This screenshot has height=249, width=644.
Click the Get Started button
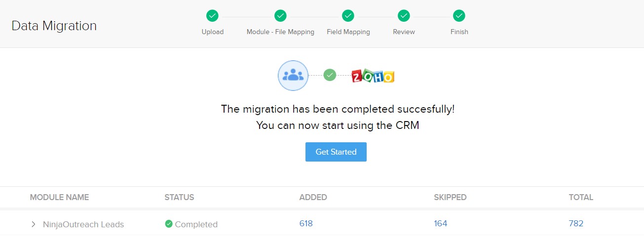click(336, 152)
